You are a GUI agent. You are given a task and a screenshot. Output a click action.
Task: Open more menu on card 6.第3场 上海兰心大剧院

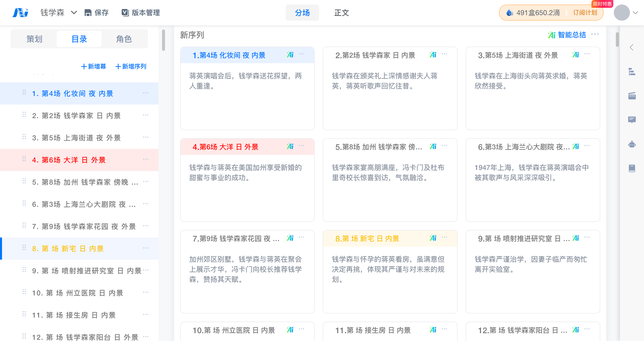click(x=587, y=146)
